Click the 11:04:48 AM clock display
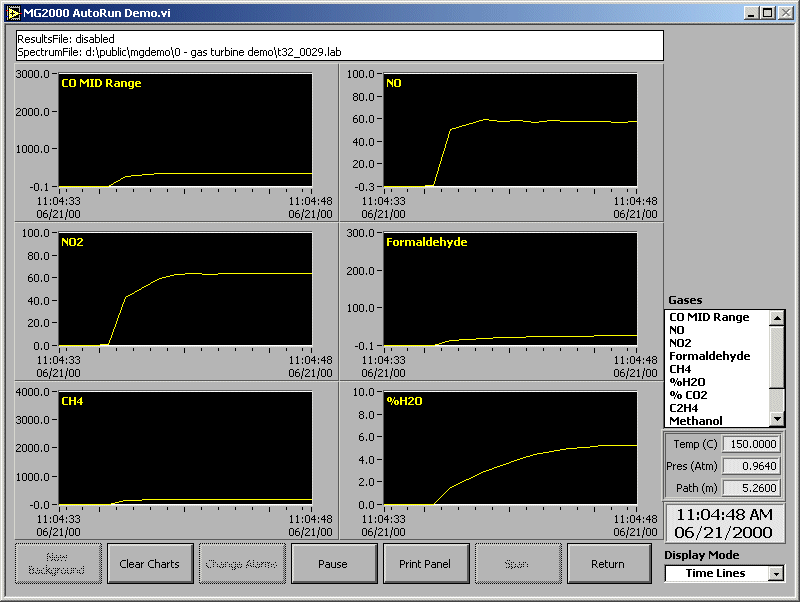Image resolution: width=800 pixels, height=602 pixels. click(724, 514)
